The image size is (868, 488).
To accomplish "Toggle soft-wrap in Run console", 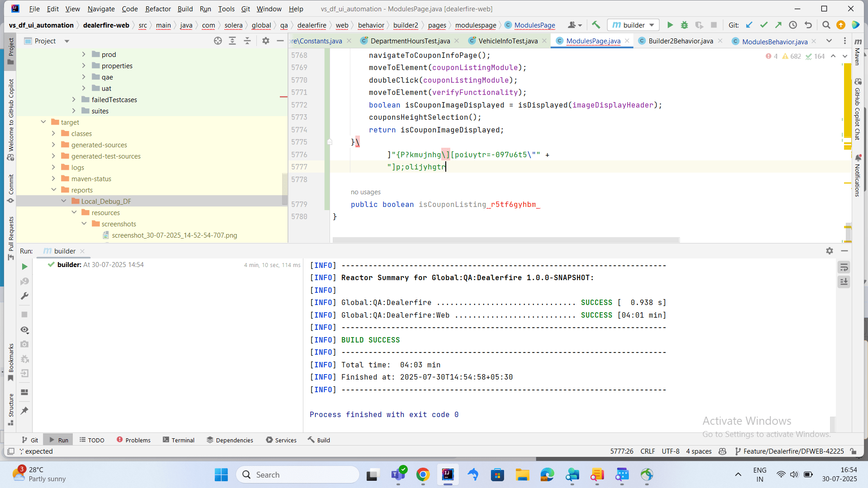I will (x=844, y=267).
